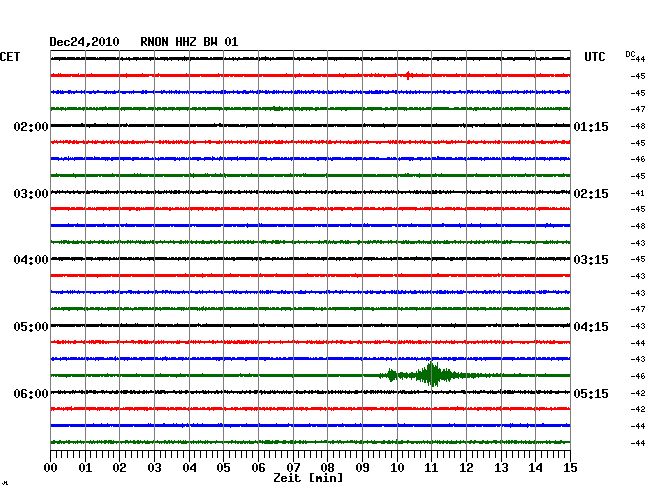Click minute tick label 10

pos(397,467)
